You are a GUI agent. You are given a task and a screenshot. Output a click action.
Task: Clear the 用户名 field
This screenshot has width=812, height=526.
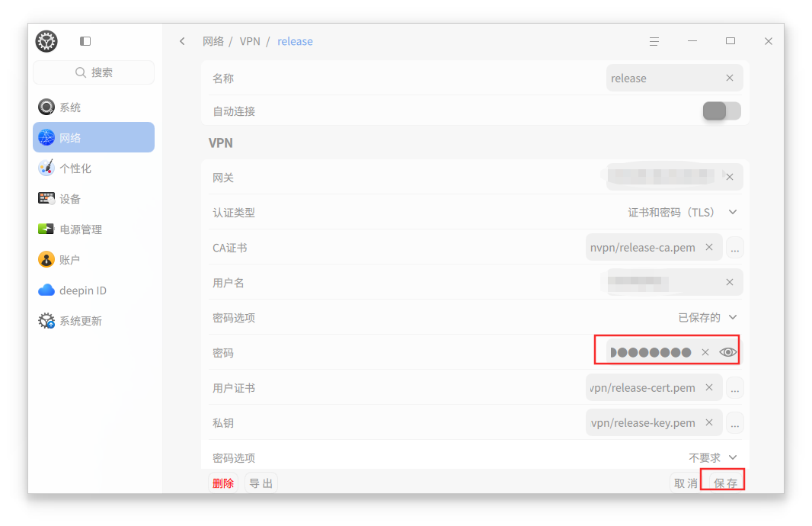click(730, 282)
